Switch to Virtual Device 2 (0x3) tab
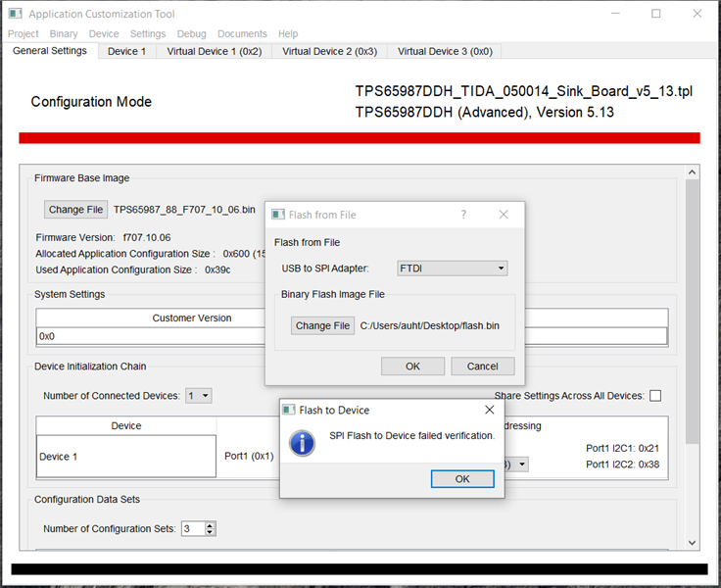Viewport: 721px width, 588px height. point(330,51)
